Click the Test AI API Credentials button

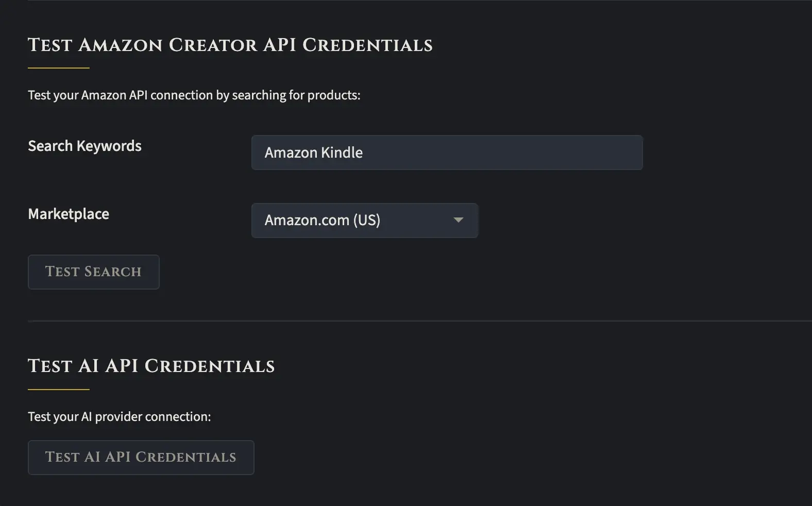pos(141,457)
